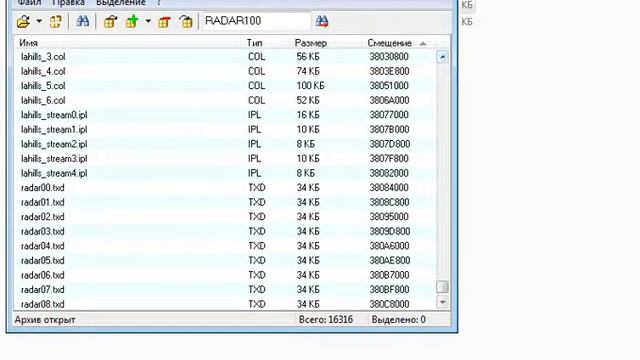Click offset value 3806A000

point(389,100)
